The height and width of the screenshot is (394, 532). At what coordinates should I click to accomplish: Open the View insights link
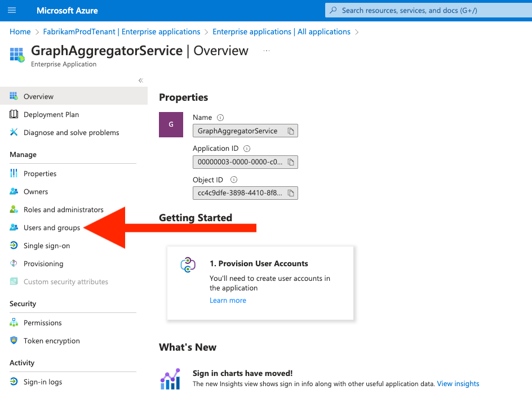(458, 383)
